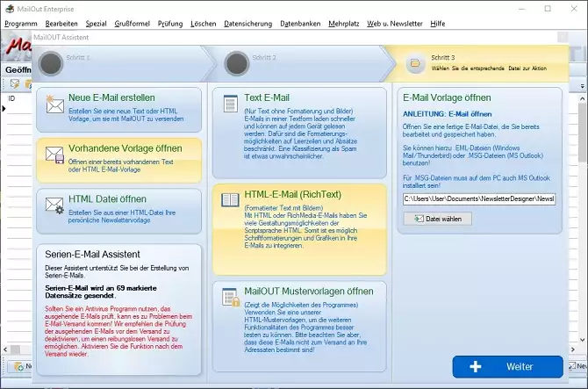Click the HTML-E-Mail (RichText) book icon
This screenshot has width=588, height=389.
pyautogui.click(x=231, y=199)
